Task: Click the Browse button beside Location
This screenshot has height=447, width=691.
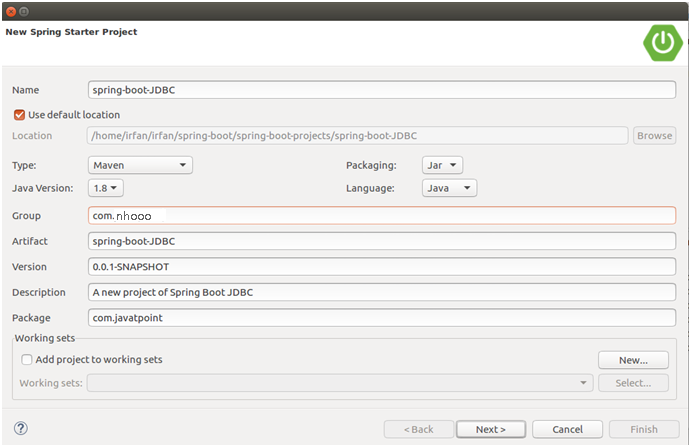Action: (654, 135)
